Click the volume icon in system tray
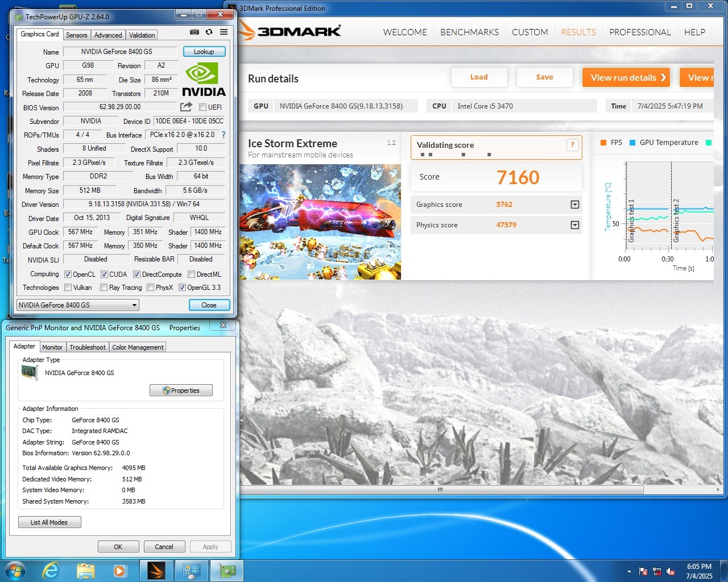Viewport: 728px width, 582px height. click(x=671, y=571)
